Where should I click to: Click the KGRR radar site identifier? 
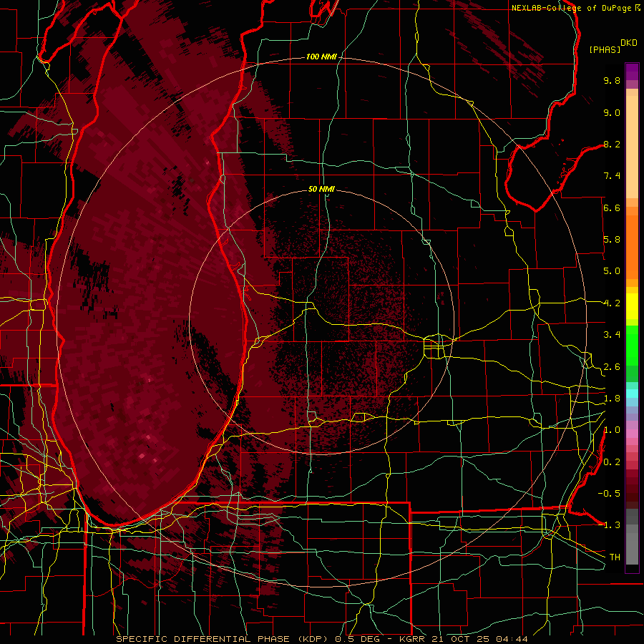413,639
